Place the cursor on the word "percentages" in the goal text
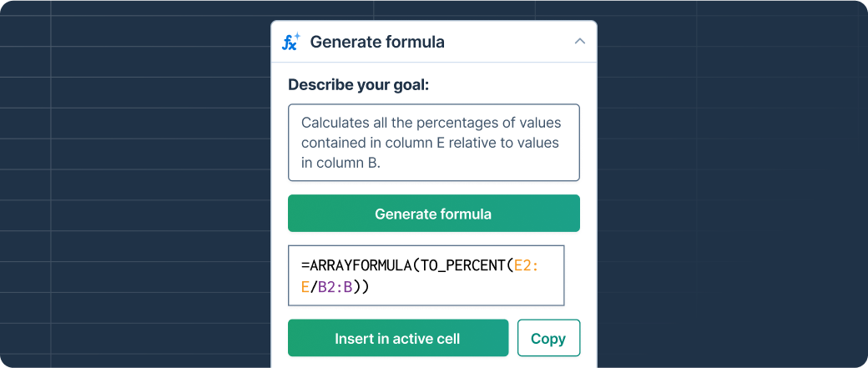The width and height of the screenshot is (868, 368). [x=447, y=123]
